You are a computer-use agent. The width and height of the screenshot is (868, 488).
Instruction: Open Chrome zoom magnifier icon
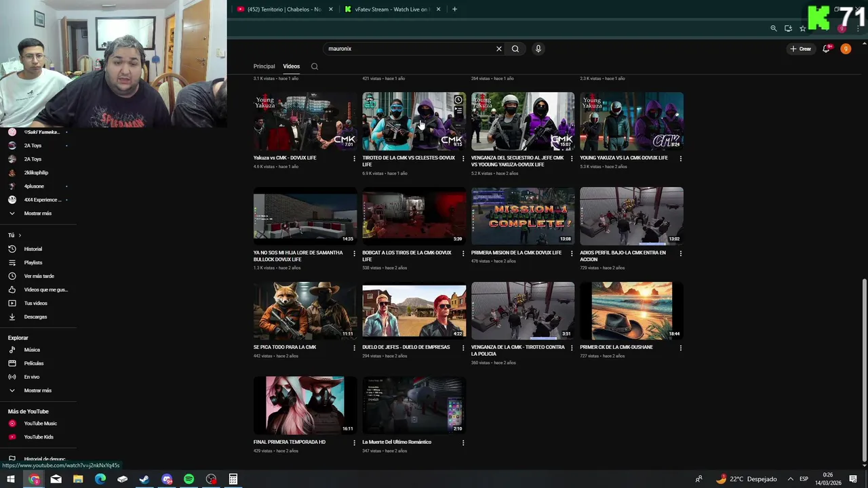pyautogui.click(x=774, y=28)
